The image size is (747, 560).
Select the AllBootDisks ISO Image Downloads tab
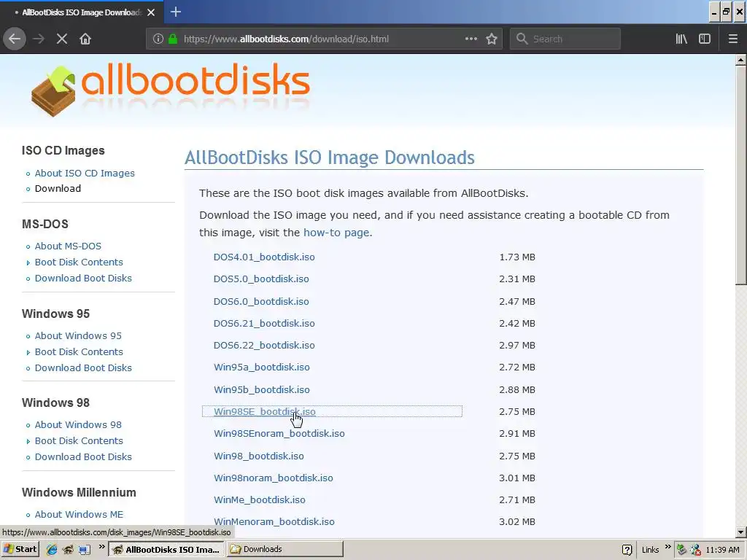pyautogui.click(x=82, y=12)
